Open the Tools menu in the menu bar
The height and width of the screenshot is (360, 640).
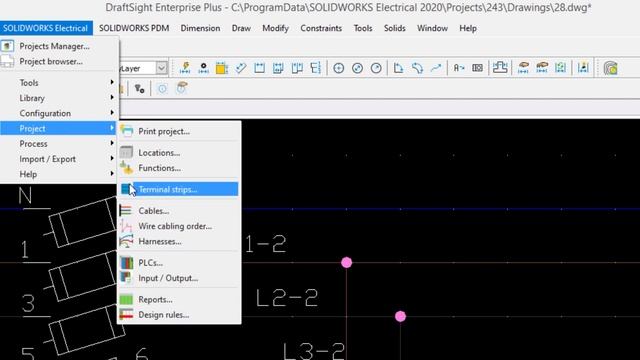tap(363, 28)
